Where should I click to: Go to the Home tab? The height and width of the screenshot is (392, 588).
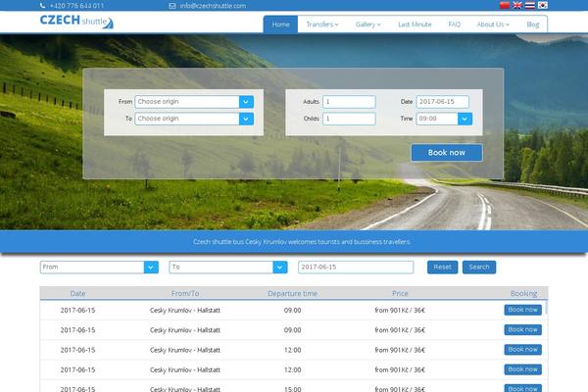click(x=280, y=24)
